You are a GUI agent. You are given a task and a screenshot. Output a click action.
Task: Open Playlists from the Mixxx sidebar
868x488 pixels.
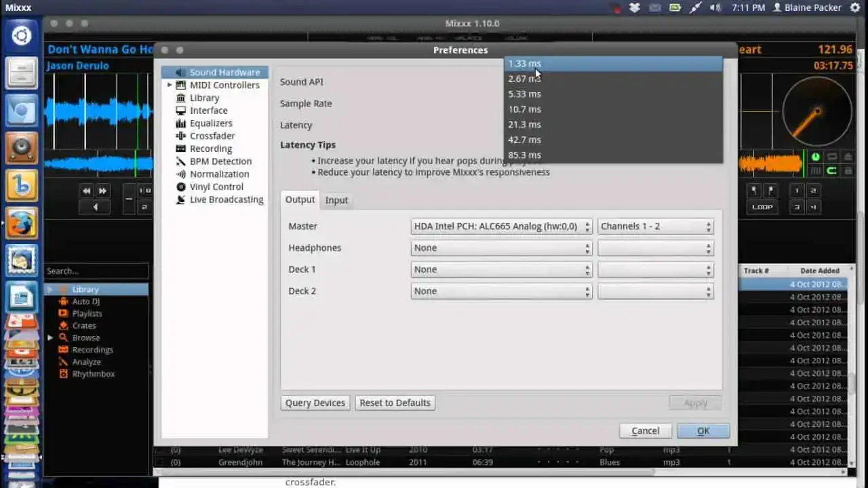[87, 314]
